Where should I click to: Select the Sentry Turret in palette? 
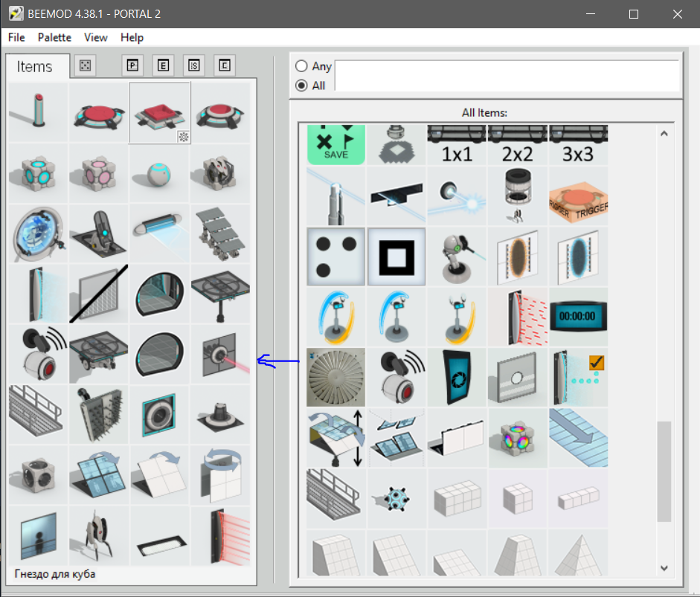click(99, 536)
